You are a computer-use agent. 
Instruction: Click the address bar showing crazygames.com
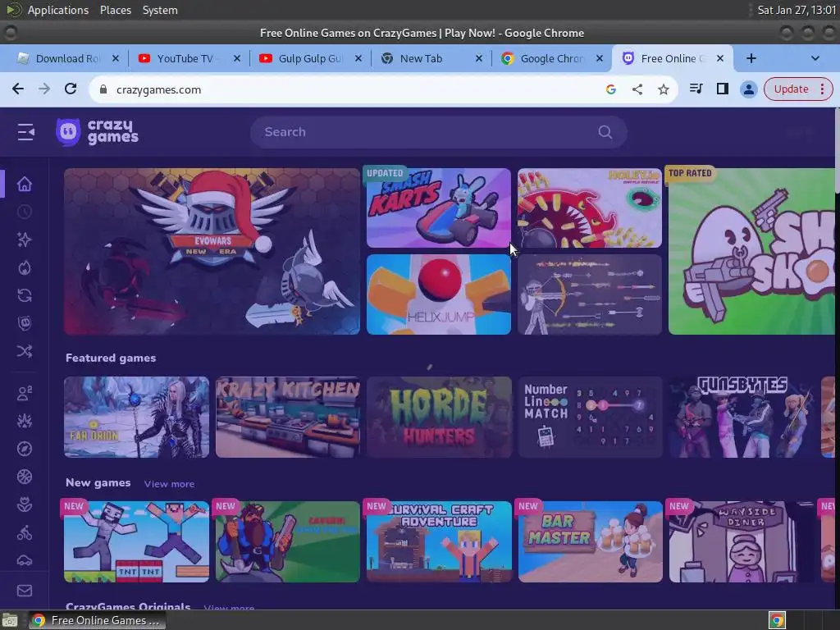[354, 89]
